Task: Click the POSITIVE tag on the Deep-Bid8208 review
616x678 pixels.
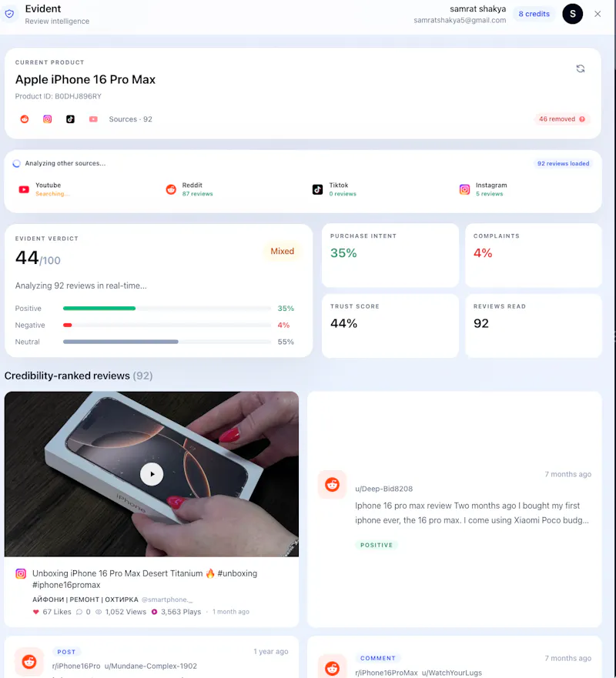Action: pyautogui.click(x=377, y=545)
